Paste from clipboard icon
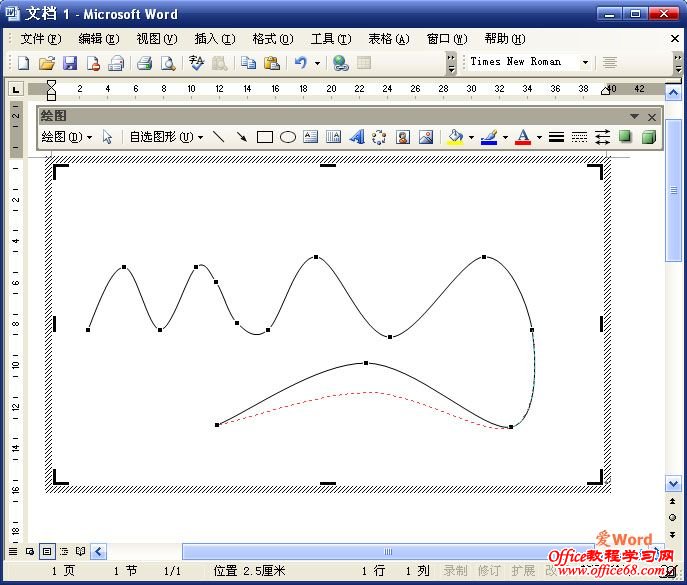 point(272,63)
